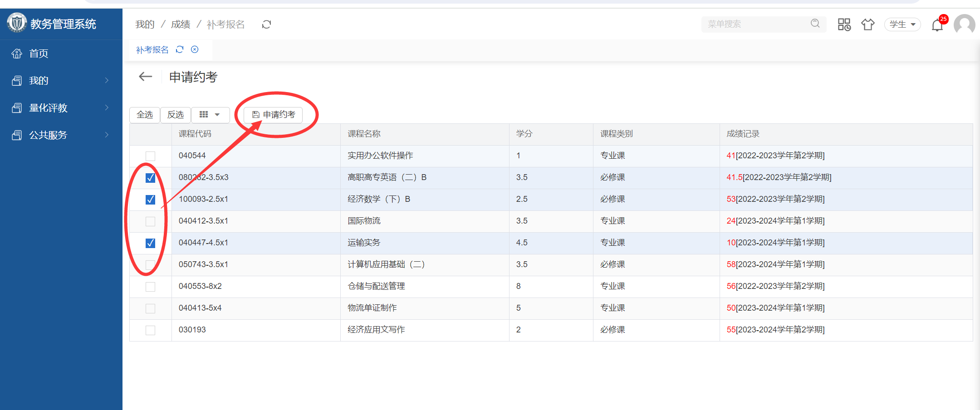The width and height of the screenshot is (980, 410).
Task: Click the search magnifier icon
Action: 815,24
